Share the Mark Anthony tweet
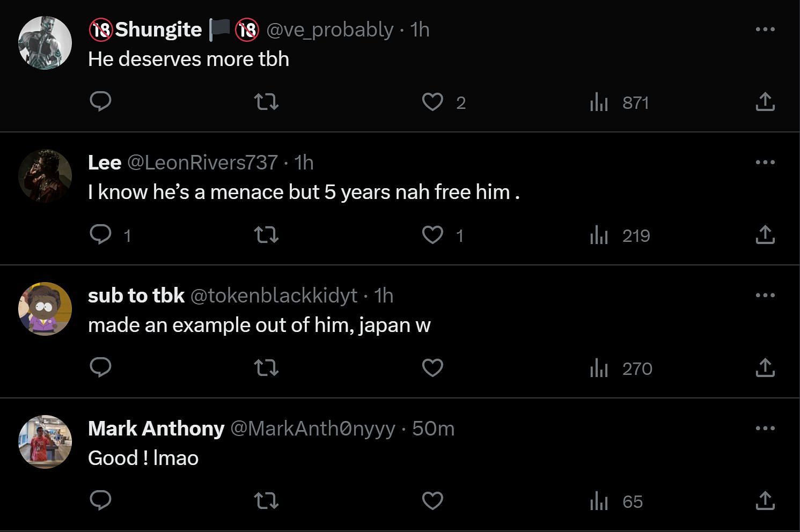 tap(765, 501)
